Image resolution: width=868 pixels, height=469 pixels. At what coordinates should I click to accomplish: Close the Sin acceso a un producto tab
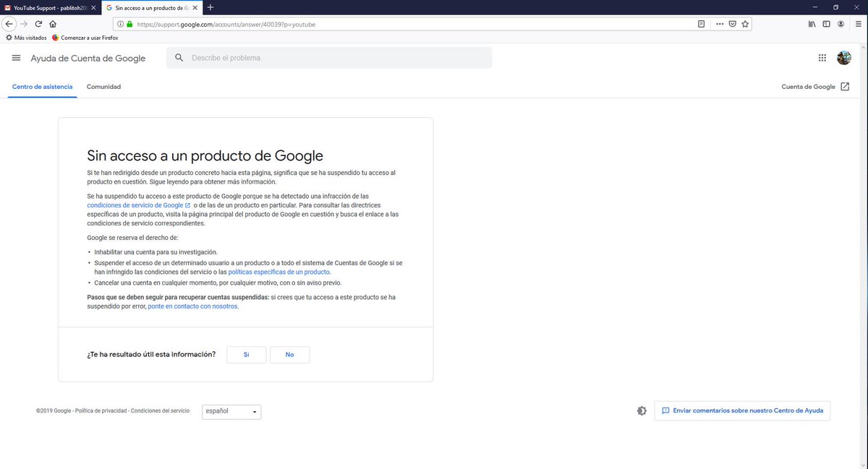point(195,7)
